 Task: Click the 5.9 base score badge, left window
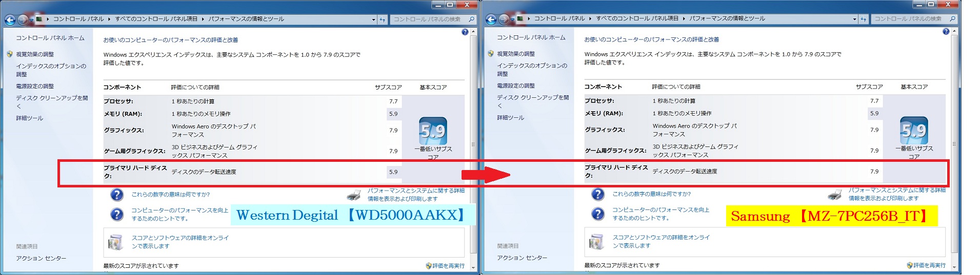pyautogui.click(x=433, y=131)
